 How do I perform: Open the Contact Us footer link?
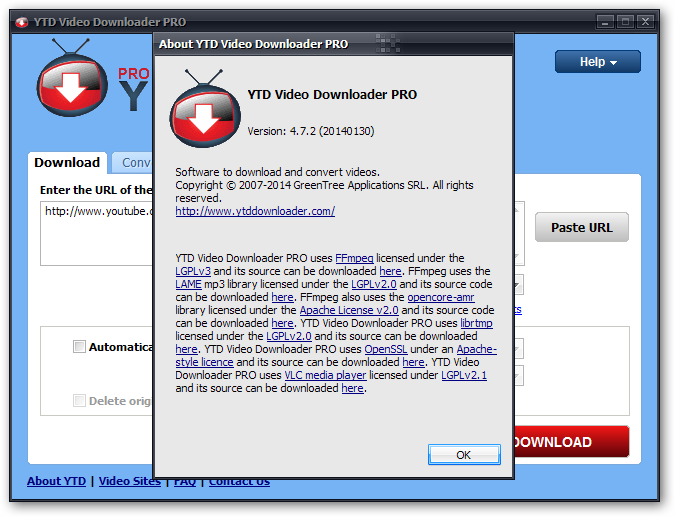(239, 481)
